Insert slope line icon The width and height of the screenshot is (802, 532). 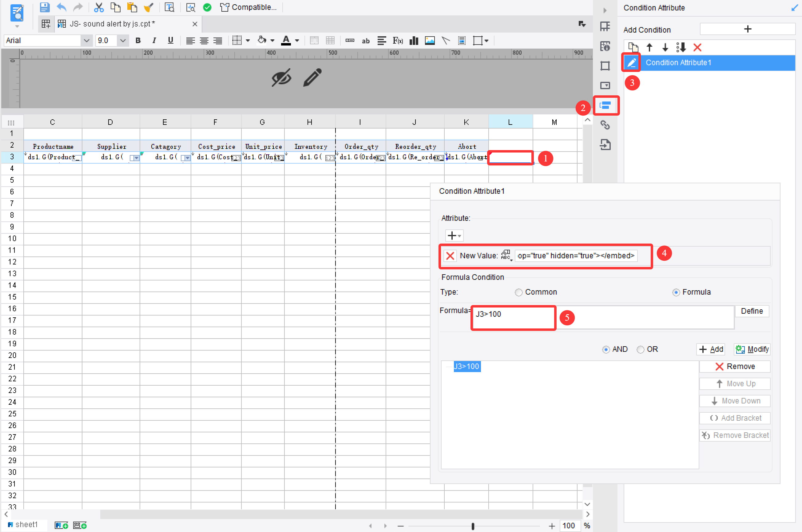(x=446, y=41)
